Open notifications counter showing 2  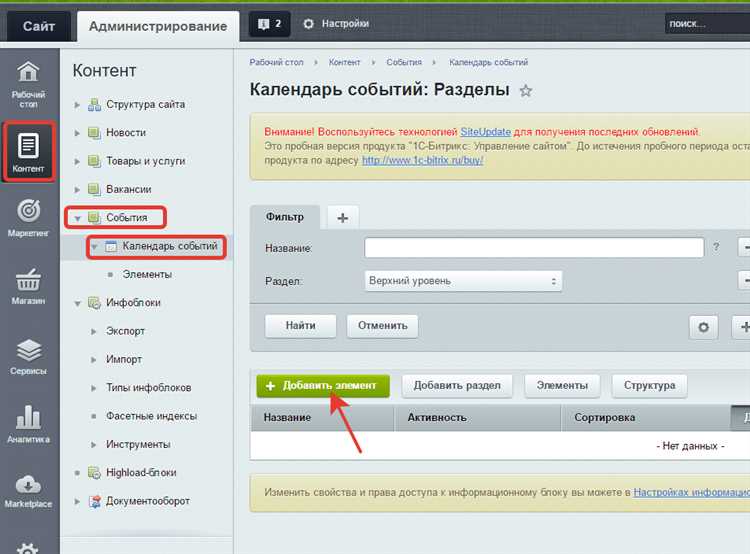[270, 24]
